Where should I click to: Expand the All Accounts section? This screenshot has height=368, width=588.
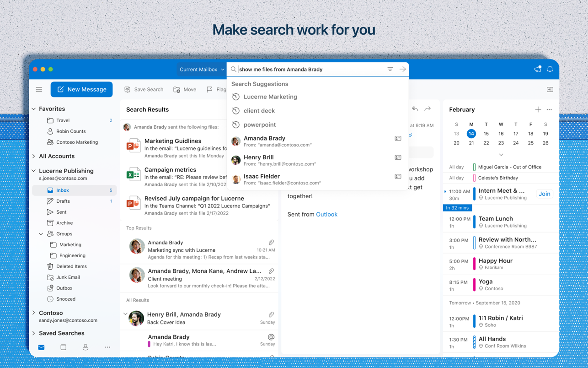[x=34, y=156]
